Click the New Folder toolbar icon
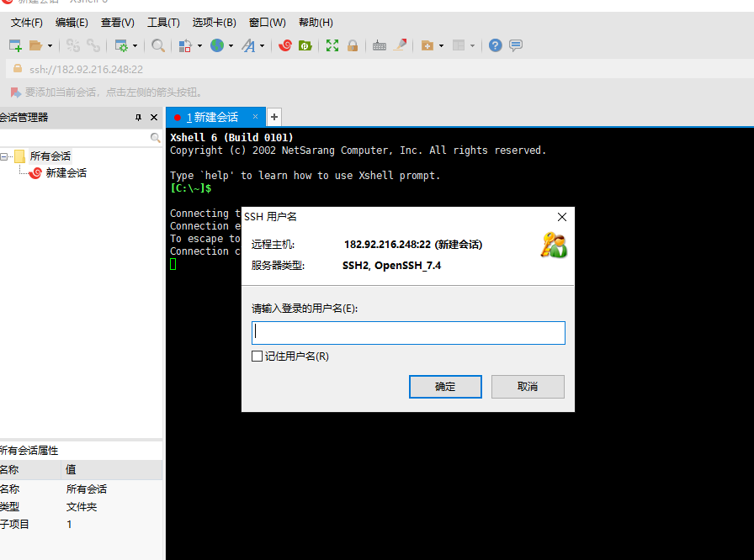Screen dimensions: 754x560 (427, 45)
